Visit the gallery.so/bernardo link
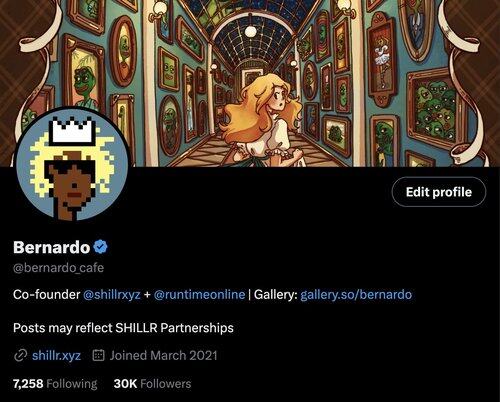This screenshot has height=402, width=500. point(356,295)
